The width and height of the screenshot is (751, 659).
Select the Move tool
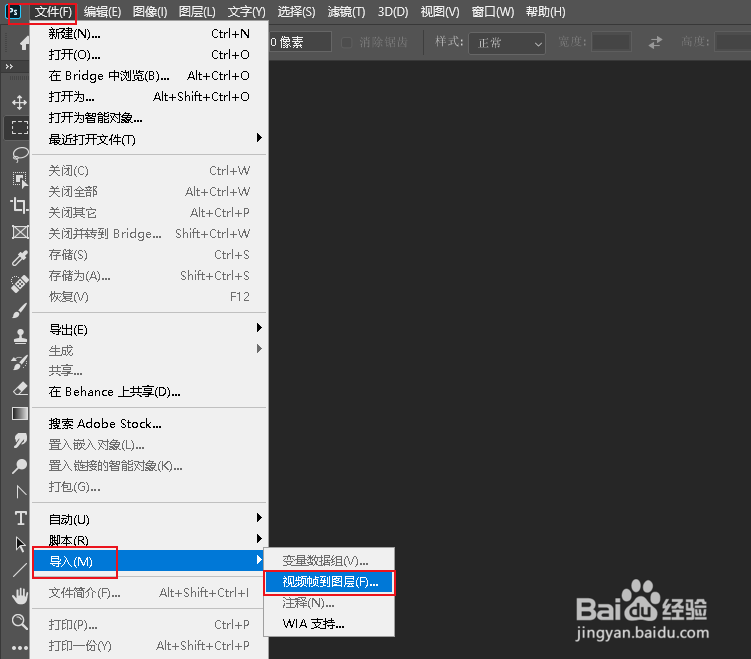click(19, 102)
